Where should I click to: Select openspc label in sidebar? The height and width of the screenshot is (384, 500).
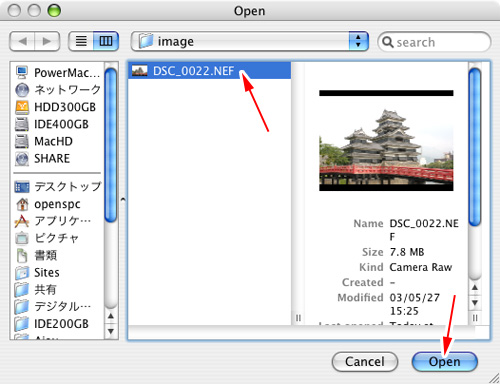(57, 204)
